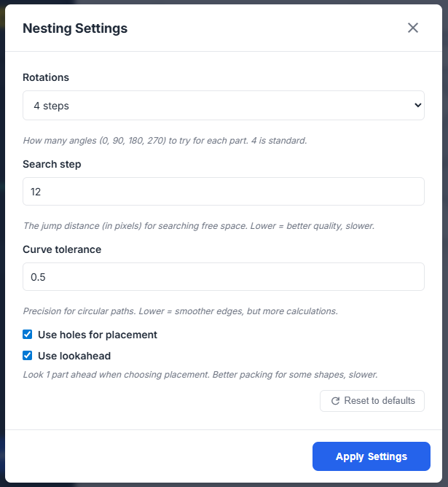This screenshot has height=487, width=448.
Task: Close the Nesting Settings dialog
Action: pyautogui.click(x=413, y=28)
